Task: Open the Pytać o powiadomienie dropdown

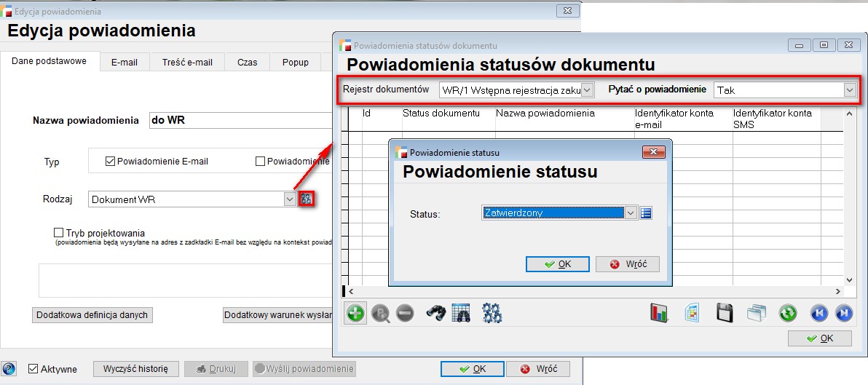Action: click(x=848, y=90)
